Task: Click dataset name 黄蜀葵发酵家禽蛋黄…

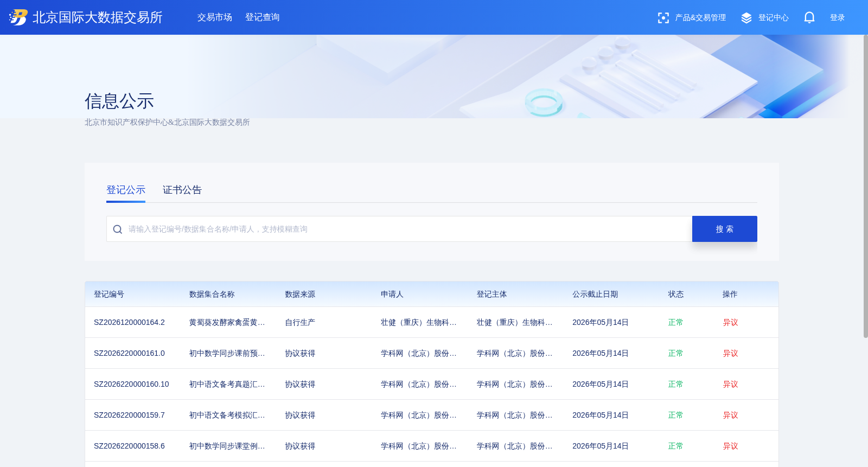Action: click(227, 322)
